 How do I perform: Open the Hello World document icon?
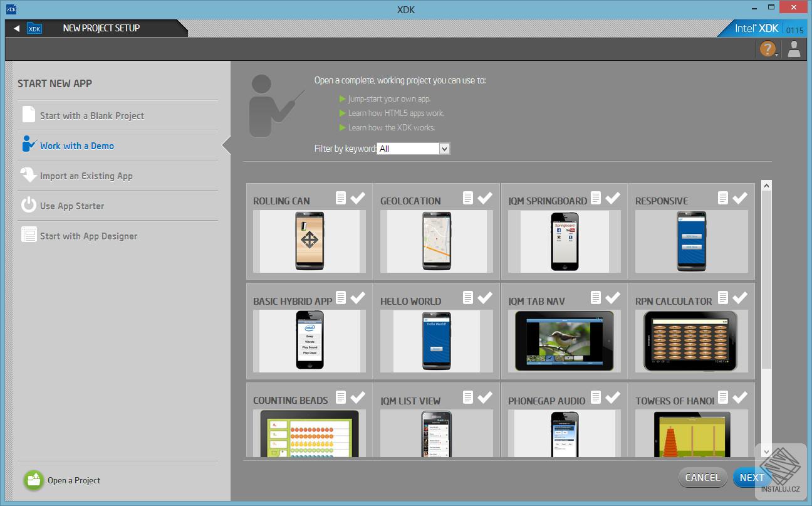468,297
